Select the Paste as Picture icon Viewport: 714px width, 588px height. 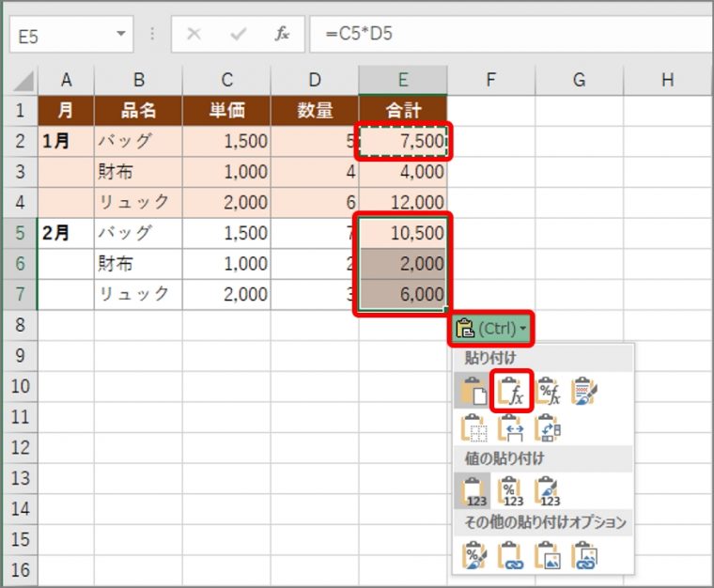[x=548, y=555]
